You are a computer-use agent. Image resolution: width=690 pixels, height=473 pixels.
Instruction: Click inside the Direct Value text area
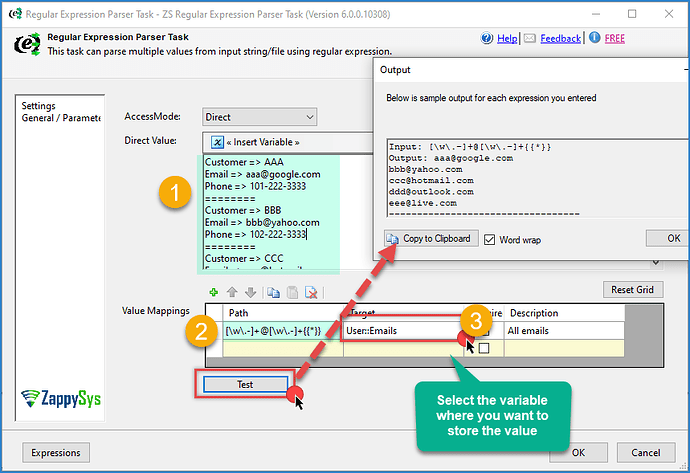288,211
